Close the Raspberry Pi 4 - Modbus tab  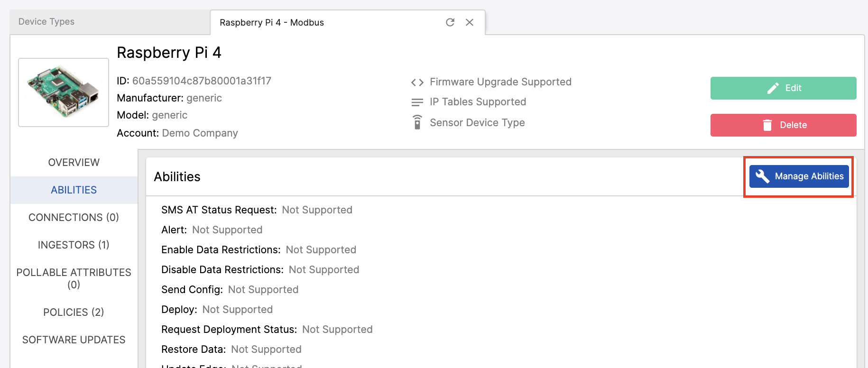coord(470,22)
